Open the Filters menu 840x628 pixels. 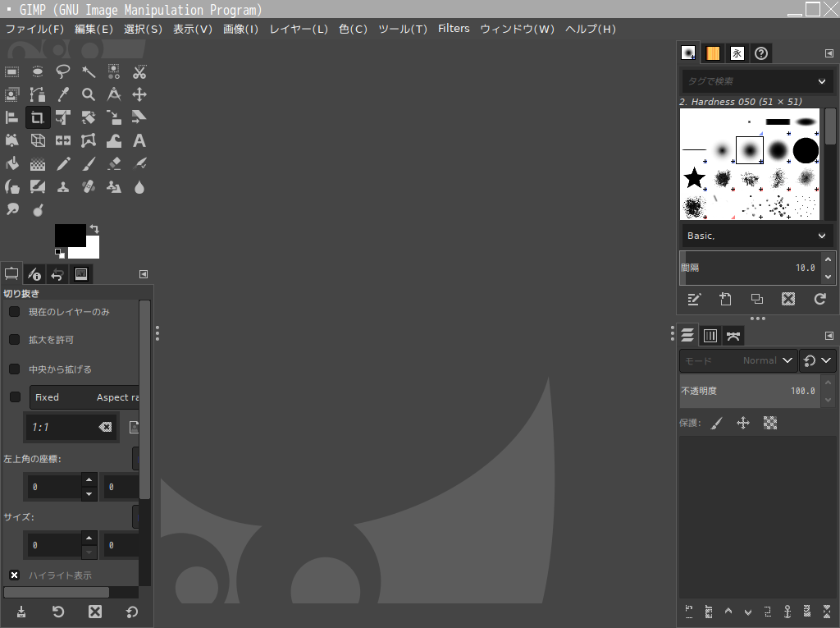[454, 29]
